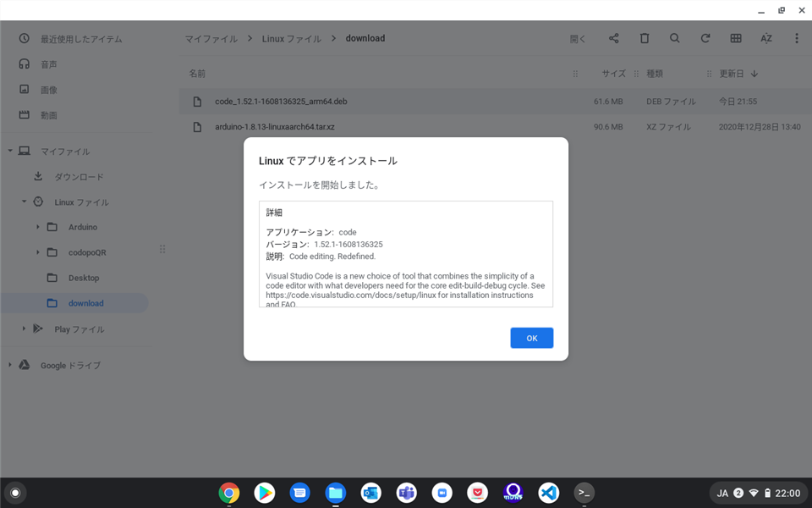Click JA input method indicator
Image resolution: width=812 pixels, height=508 pixels.
click(721, 493)
